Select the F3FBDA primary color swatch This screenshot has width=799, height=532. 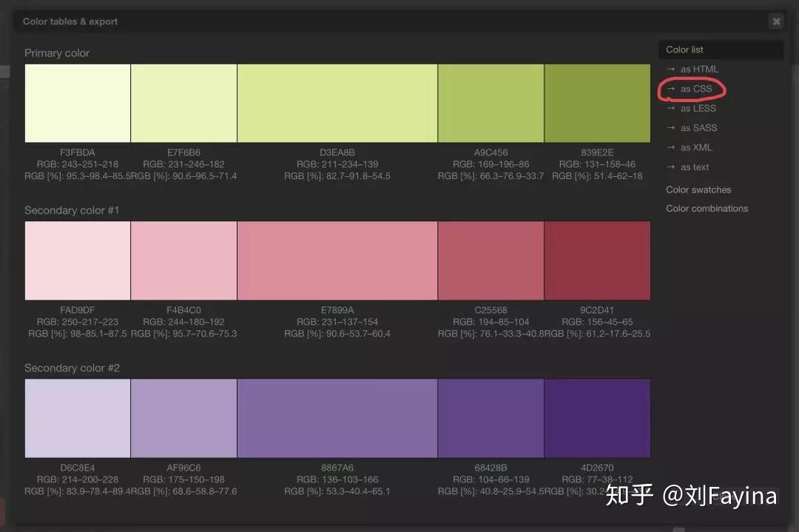click(77, 103)
